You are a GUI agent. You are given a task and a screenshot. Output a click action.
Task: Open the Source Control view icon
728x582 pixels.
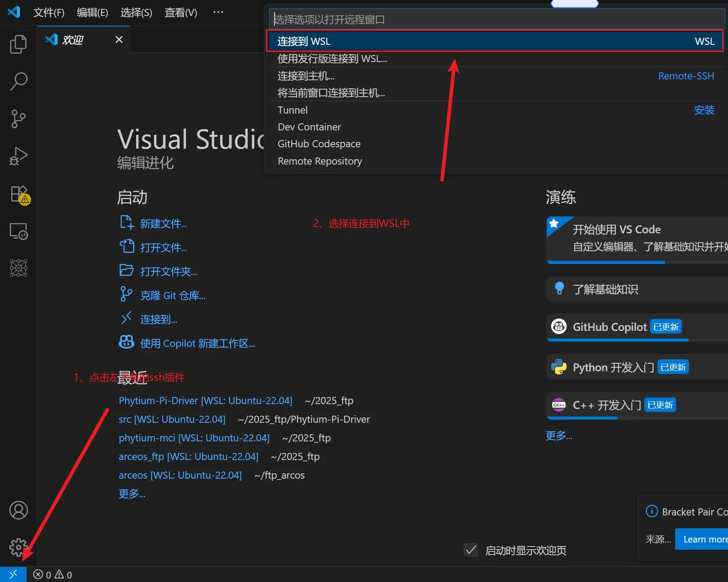pos(18,118)
